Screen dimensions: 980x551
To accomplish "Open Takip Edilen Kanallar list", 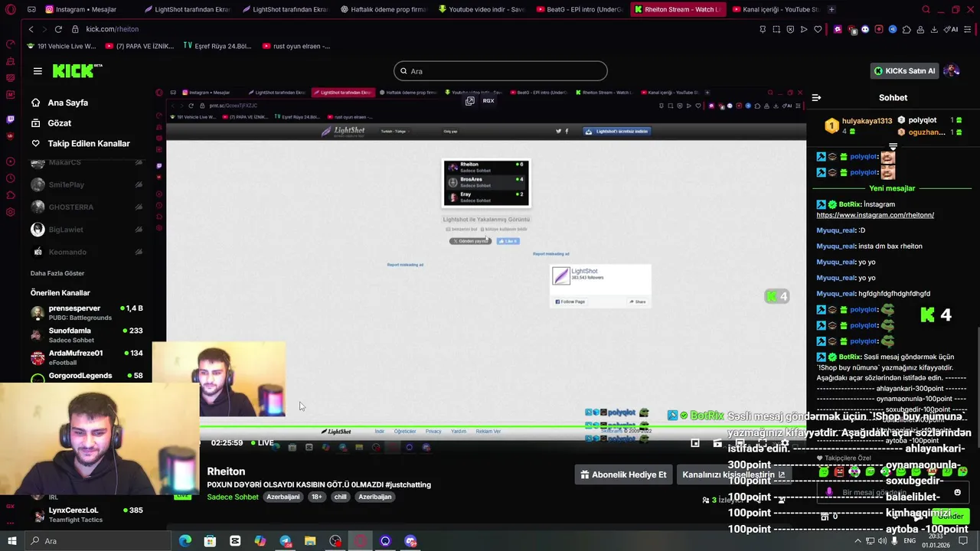I will click(89, 143).
